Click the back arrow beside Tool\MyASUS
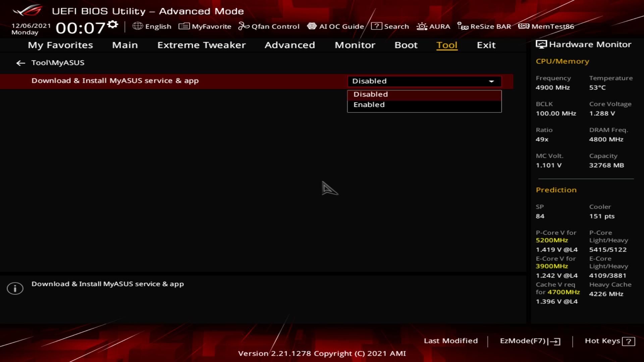The image size is (644, 362). click(x=21, y=63)
